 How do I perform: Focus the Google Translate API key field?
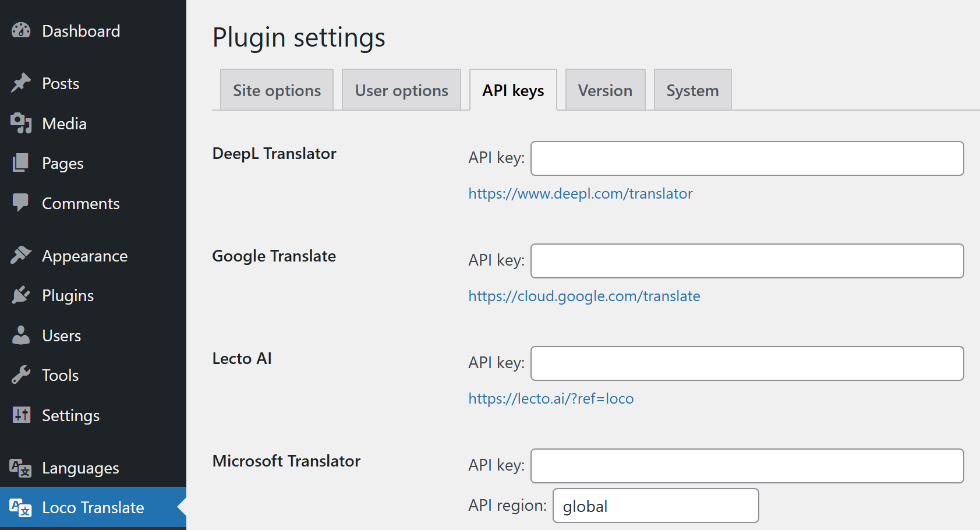point(747,261)
